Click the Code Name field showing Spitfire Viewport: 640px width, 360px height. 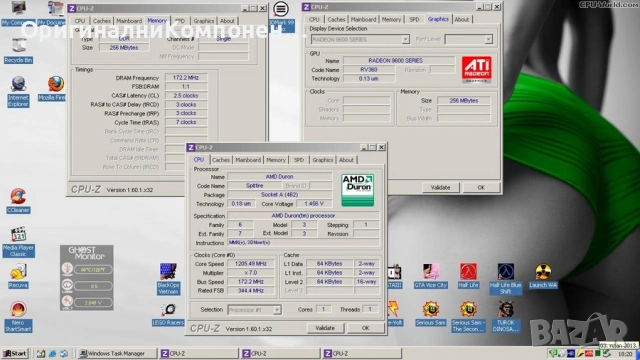pos(254,186)
